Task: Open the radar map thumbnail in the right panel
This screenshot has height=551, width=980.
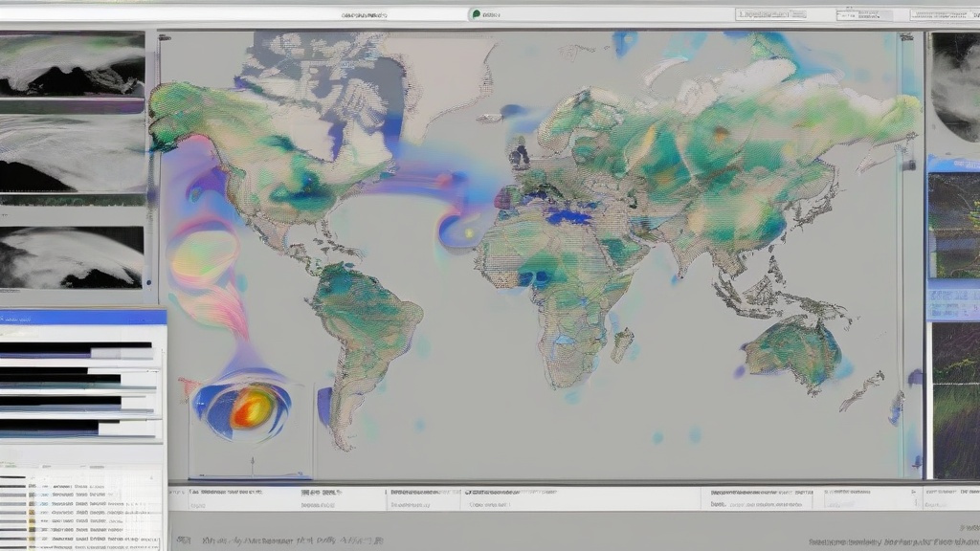Action: pos(955,226)
